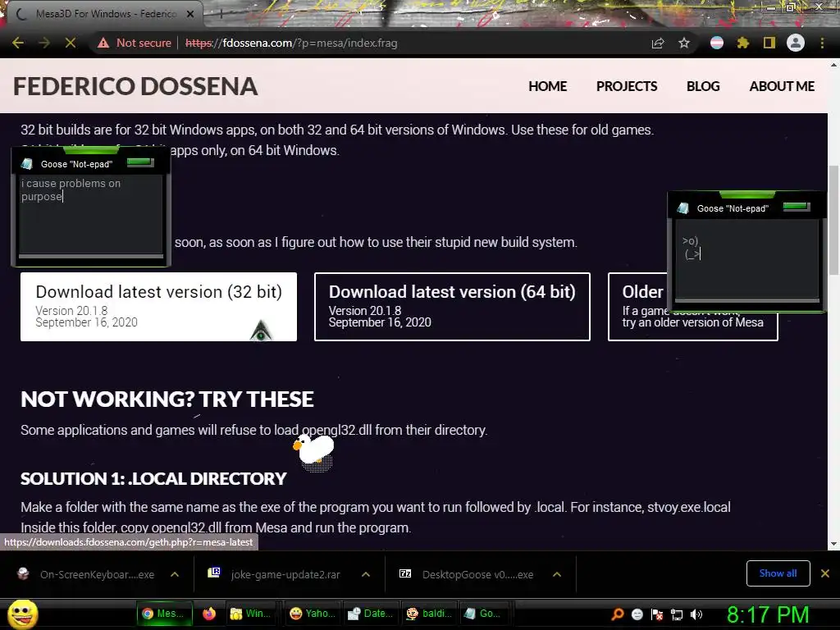Screen dimensions: 840x630
Task: Click the notepad icon of the right Goose Not-epad
Action: click(683, 208)
